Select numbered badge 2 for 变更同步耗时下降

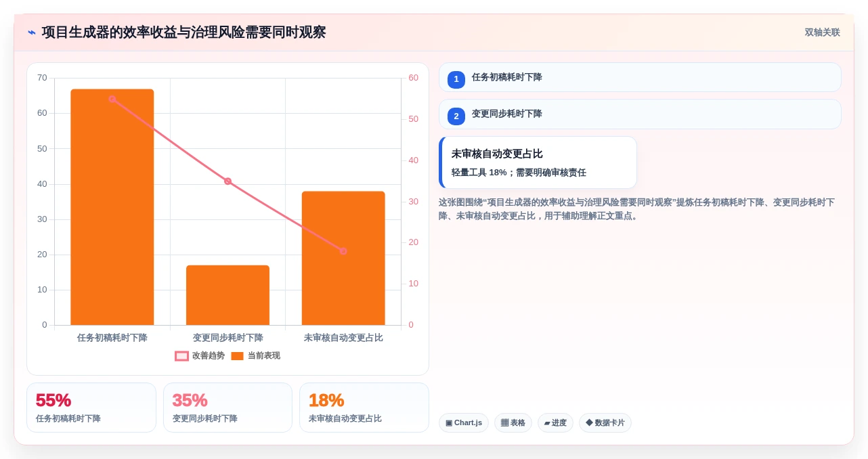(456, 116)
